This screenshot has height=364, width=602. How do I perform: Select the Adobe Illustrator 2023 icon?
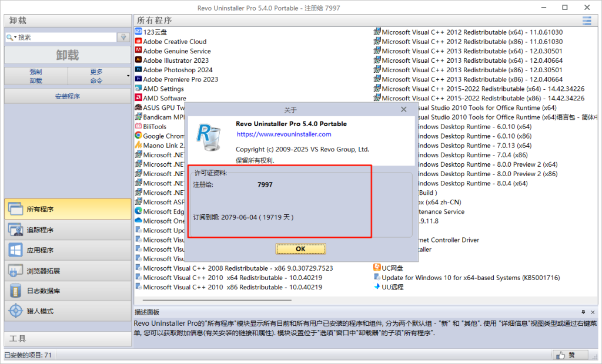[138, 60]
